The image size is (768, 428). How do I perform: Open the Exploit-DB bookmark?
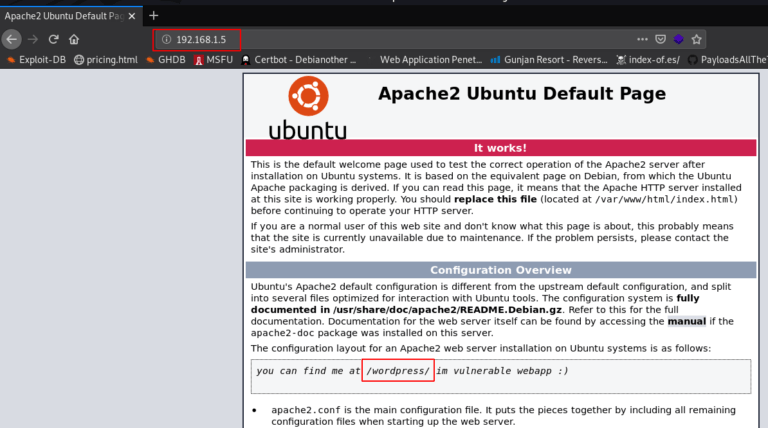[x=35, y=60]
